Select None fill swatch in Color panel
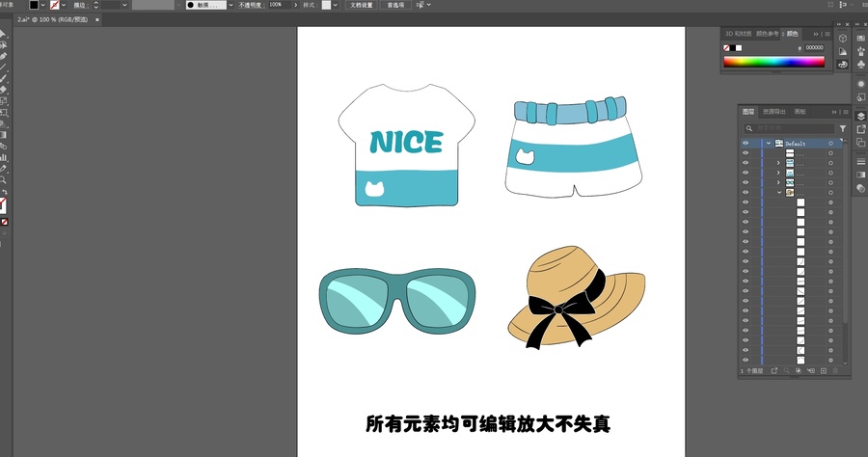Viewport: 868px width, 457px height. click(x=726, y=48)
